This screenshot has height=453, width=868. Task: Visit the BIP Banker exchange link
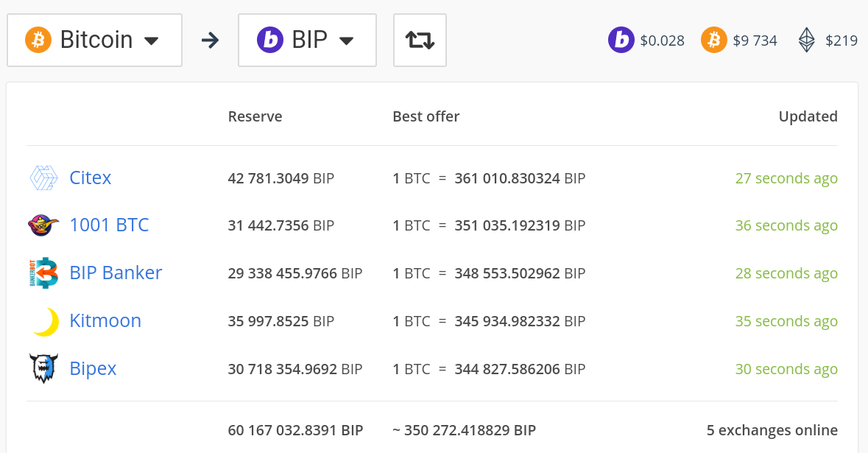116,273
